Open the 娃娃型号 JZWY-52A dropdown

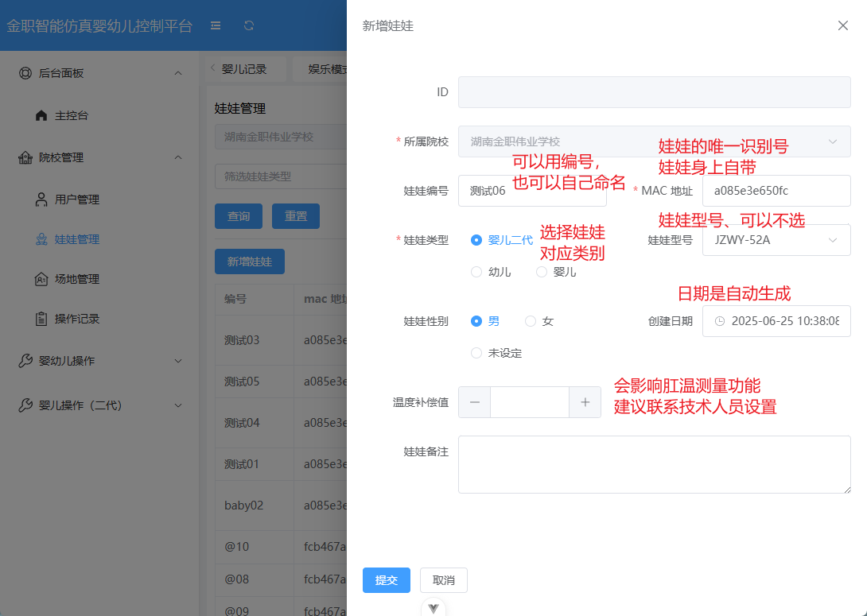[x=776, y=240]
